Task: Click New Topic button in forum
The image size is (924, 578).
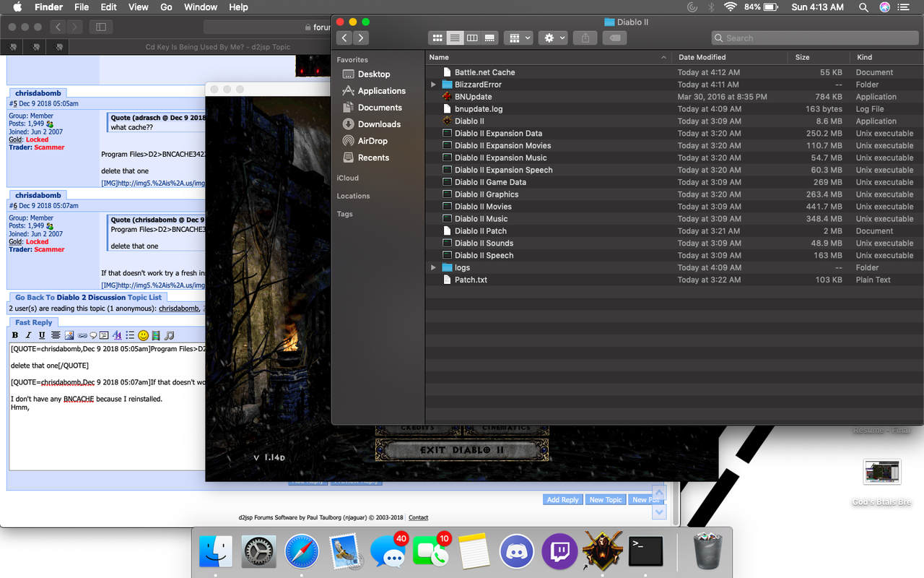Action: point(605,500)
